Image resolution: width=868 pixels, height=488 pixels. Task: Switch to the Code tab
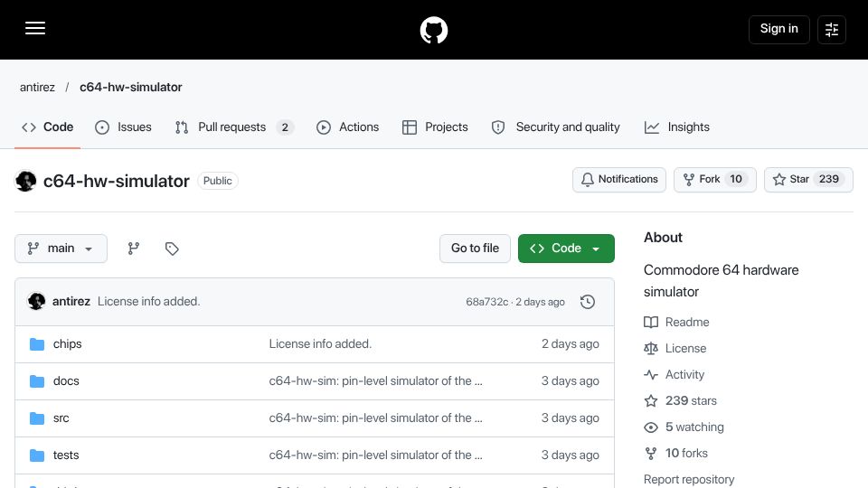(48, 127)
